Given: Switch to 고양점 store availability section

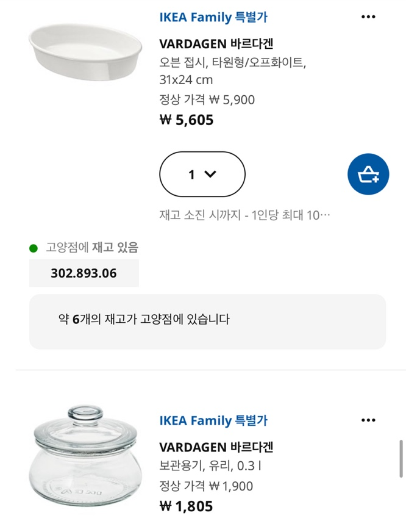Looking at the screenshot, I should click(89, 246).
